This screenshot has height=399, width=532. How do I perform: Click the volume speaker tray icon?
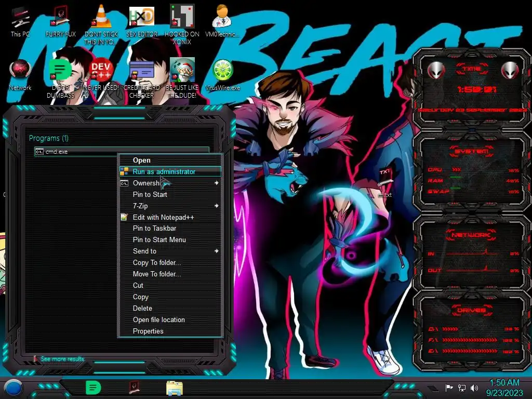(x=474, y=388)
